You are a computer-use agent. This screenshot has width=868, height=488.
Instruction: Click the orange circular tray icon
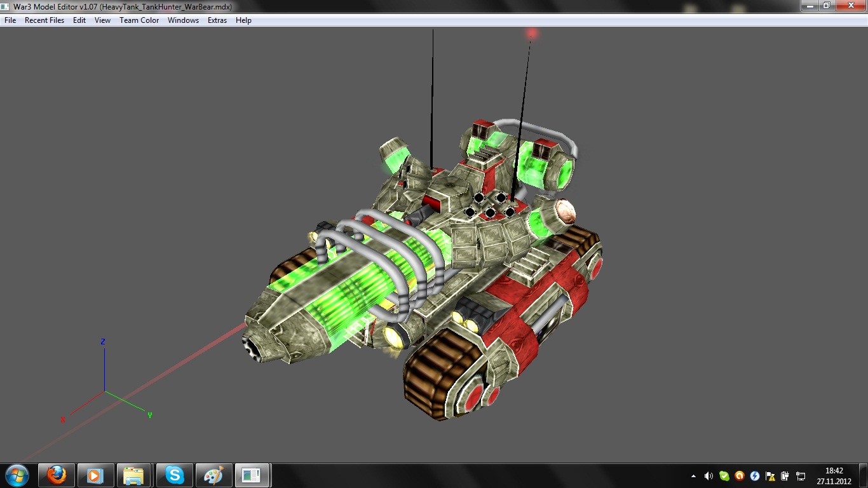tap(739, 476)
